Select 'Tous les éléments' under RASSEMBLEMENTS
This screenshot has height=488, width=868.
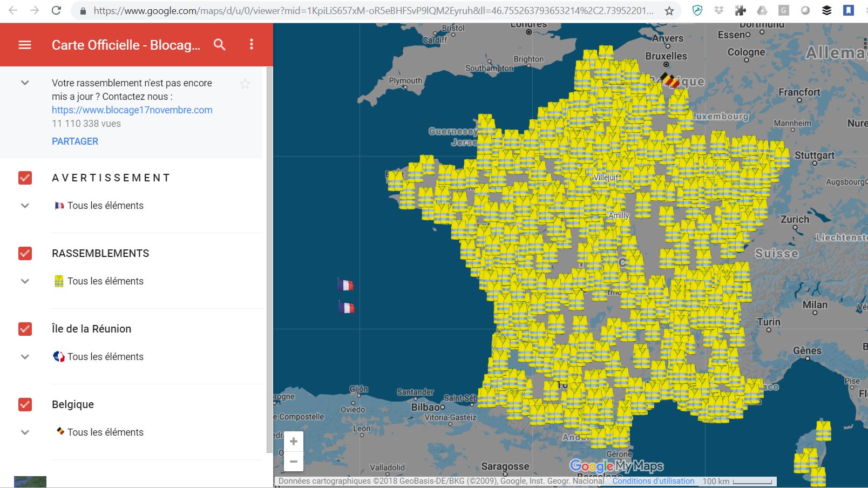click(x=105, y=281)
